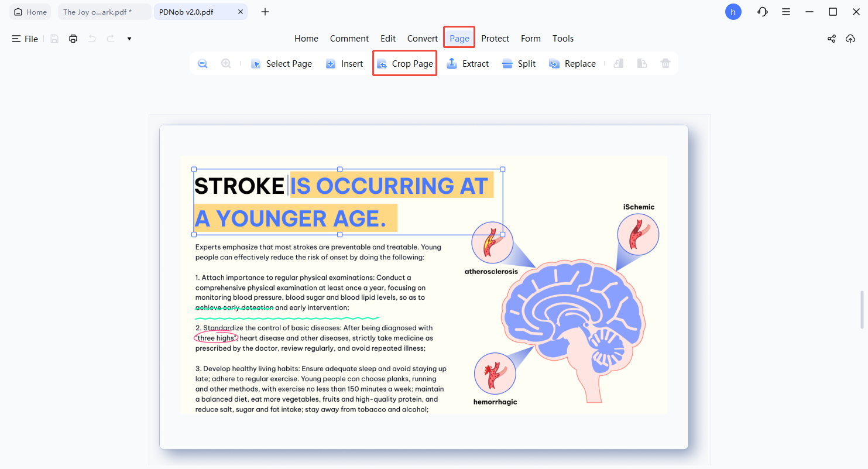Image resolution: width=868 pixels, height=469 pixels.
Task: Click the cloud upload icon
Action: click(850, 39)
